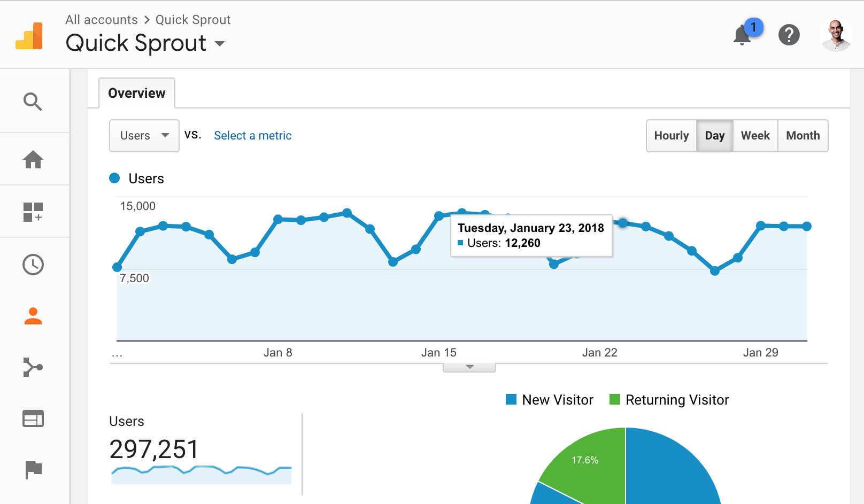Click the Jan 22 axis label
The image size is (864, 504).
pos(600,353)
